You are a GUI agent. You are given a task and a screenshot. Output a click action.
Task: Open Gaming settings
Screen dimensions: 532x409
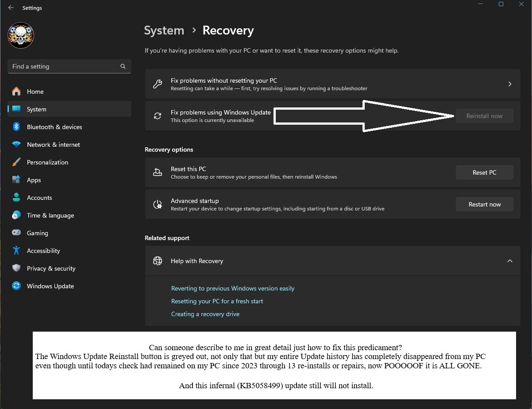(37, 233)
